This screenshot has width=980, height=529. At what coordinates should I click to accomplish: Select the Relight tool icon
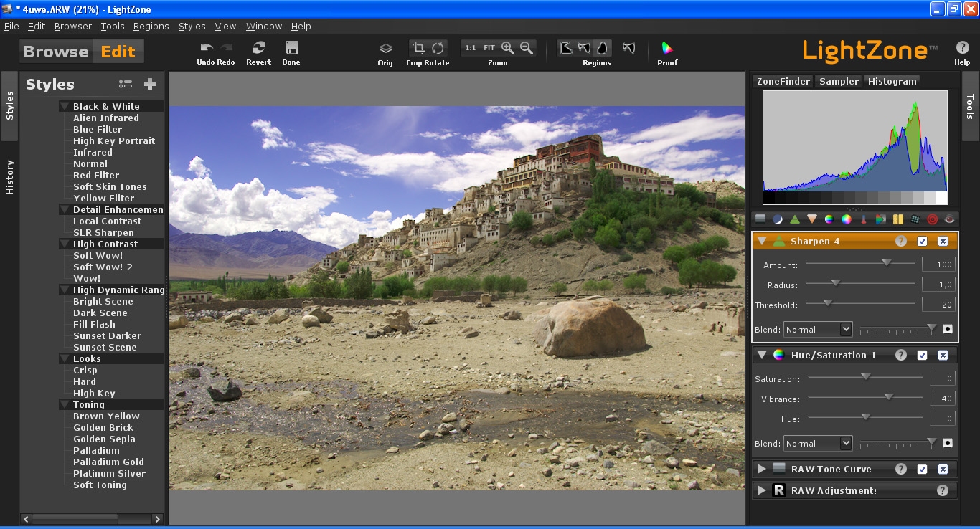pos(778,219)
